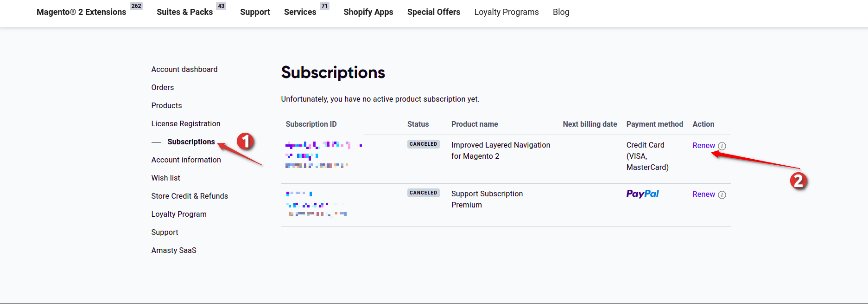Open Store Credit & Refunds
Viewport: 868px width, 304px height.
click(x=190, y=196)
